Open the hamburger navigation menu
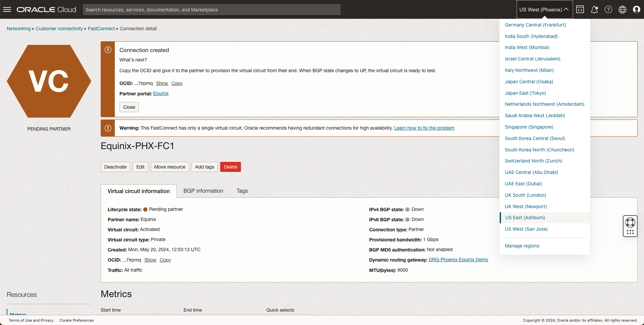 pyautogui.click(x=7, y=9)
